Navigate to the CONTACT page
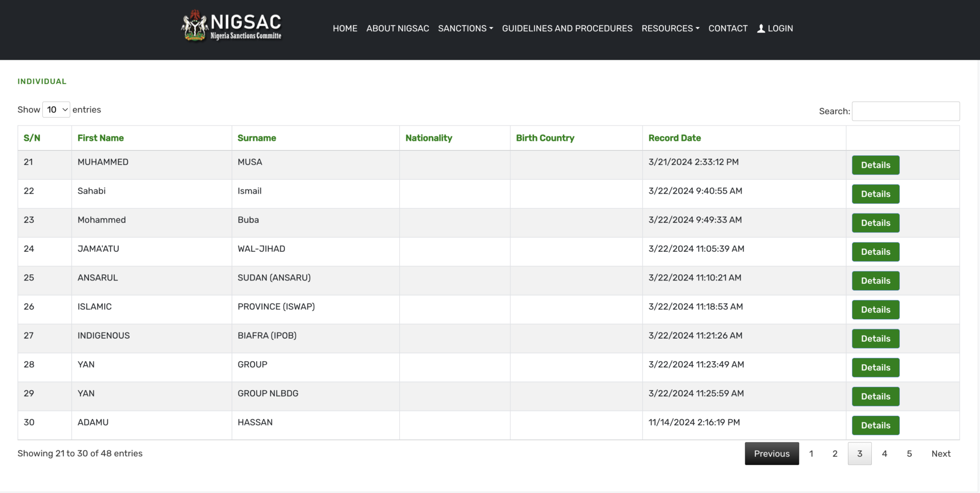This screenshot has width=980, height=493. click(x=727, y=29)
